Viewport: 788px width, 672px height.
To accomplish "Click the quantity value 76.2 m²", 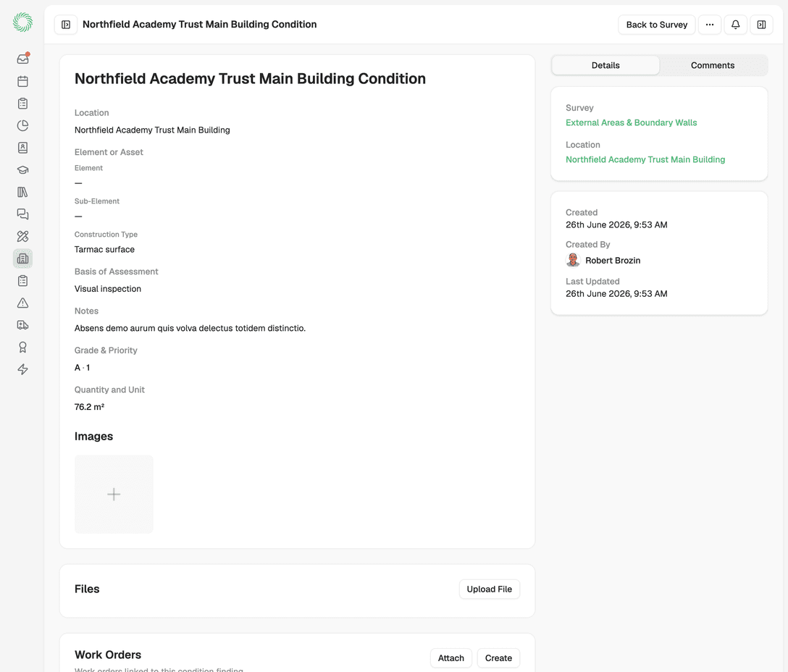I will pos(90,407).
